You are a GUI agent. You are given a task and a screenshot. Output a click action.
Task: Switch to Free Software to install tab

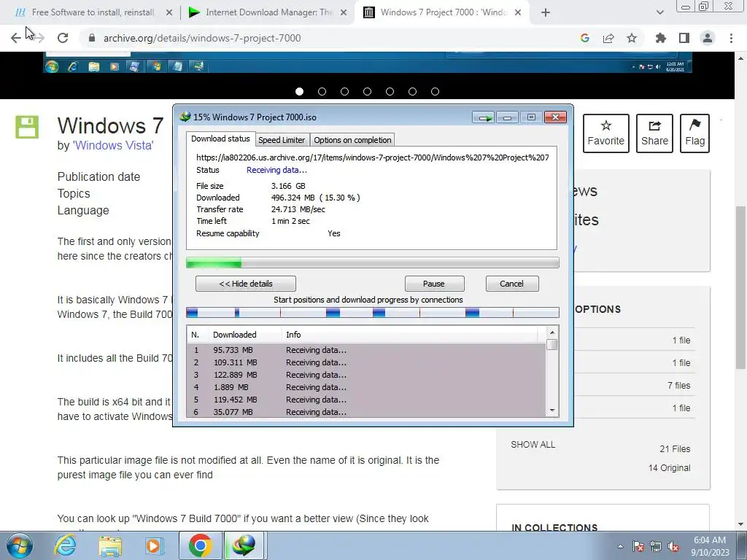[91, 13]
